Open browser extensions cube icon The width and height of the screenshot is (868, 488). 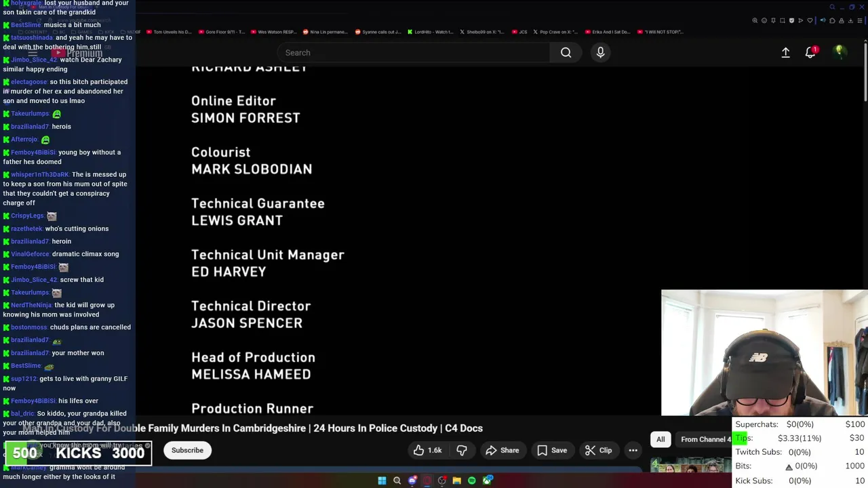(832, 20)
